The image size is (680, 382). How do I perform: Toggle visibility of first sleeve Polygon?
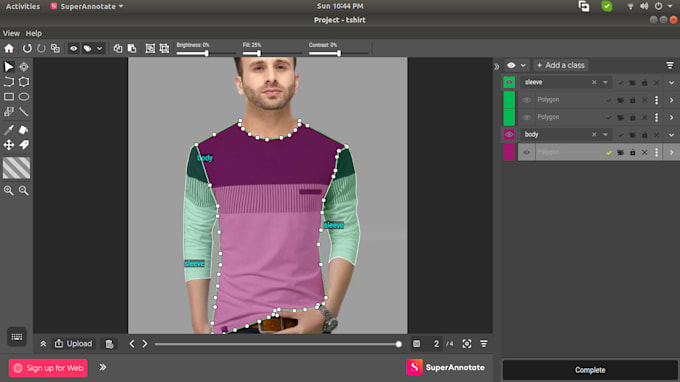[x=526, y=100]
